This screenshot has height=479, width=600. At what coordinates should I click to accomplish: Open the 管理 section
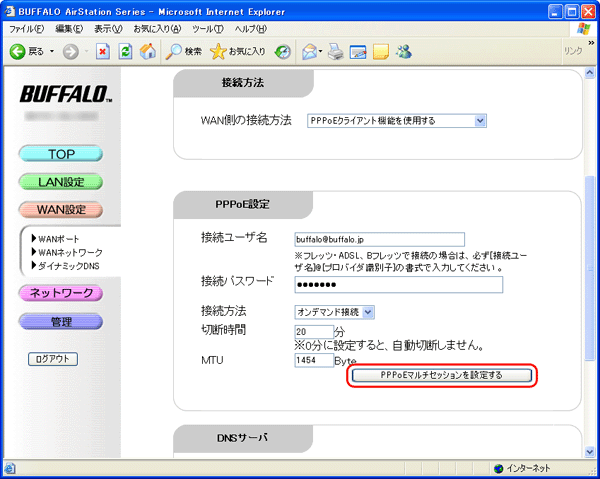coord(61,322)
